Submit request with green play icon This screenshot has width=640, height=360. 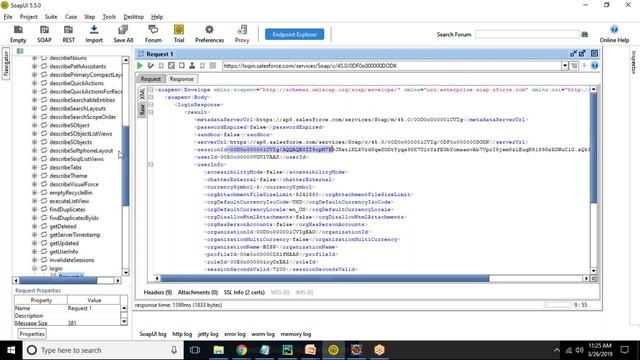click(x=140, y=65)
